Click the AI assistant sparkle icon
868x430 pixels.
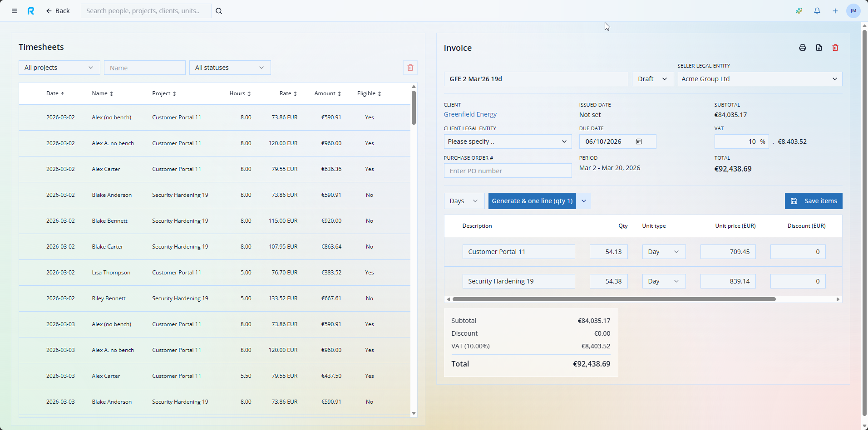coord(799,10)
